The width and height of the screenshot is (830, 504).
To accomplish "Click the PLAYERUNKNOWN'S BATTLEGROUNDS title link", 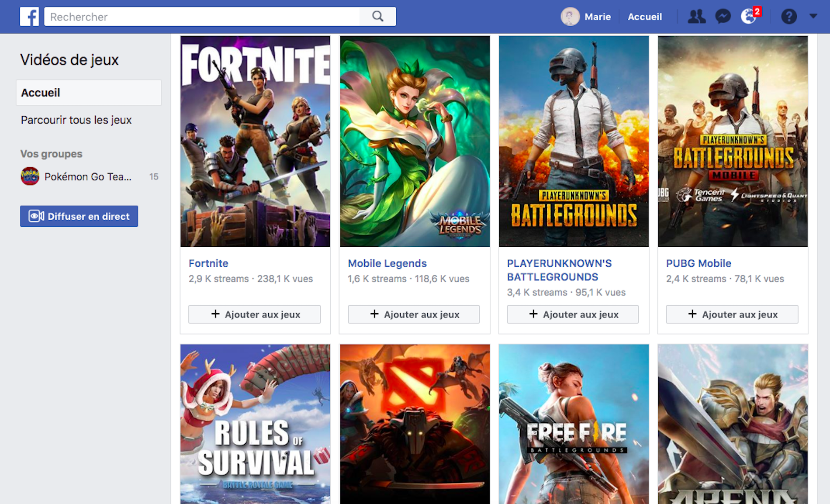I will [x=559, y=270].
